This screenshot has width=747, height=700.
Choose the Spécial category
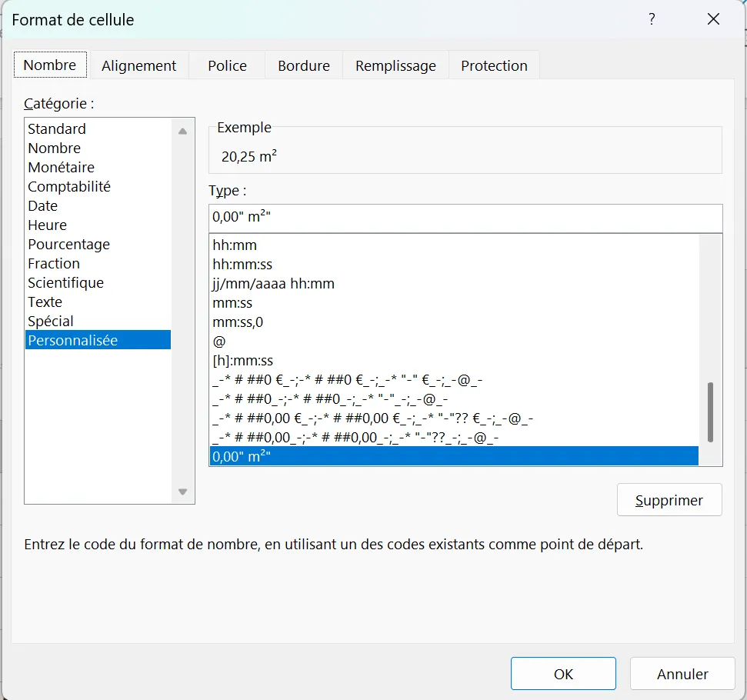98,322
